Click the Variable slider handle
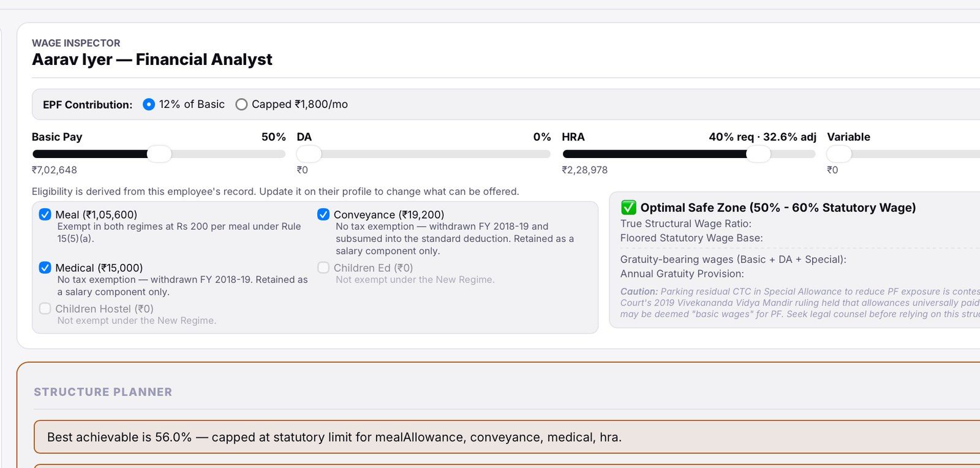This screenshot has width=980, height=468. pos(839,154)
